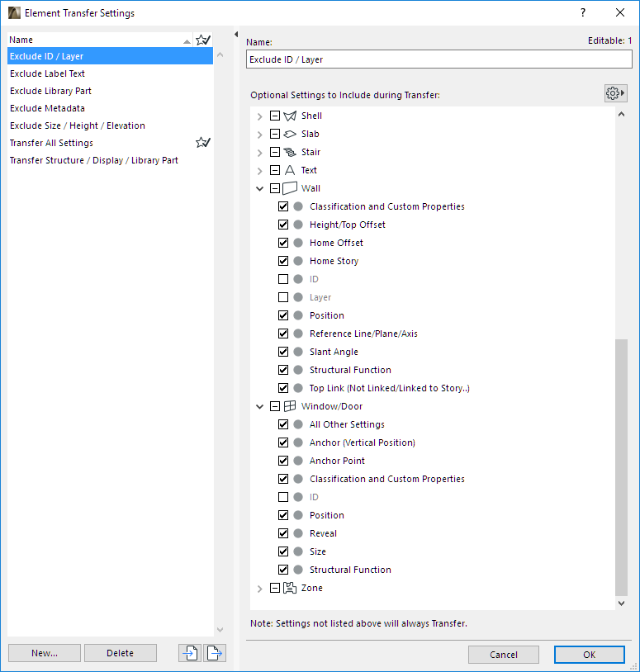Click the favorites star column header icon
Screen dimensions: 640x672
click(x=203, y=40)
